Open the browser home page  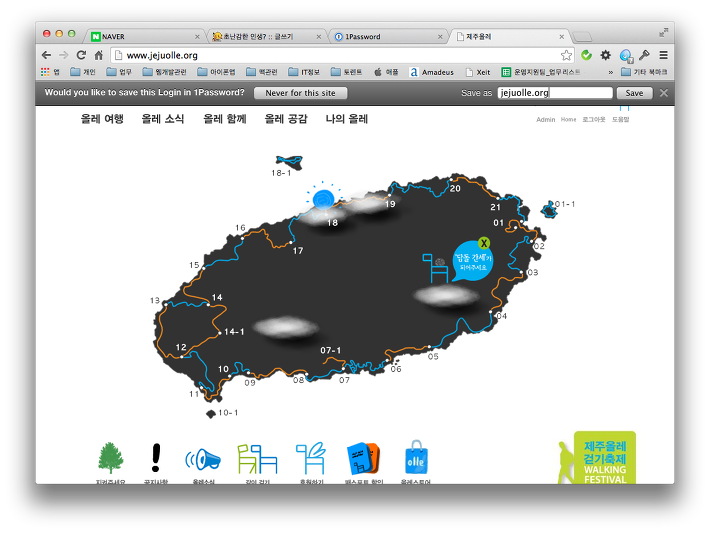pos(99,55)
